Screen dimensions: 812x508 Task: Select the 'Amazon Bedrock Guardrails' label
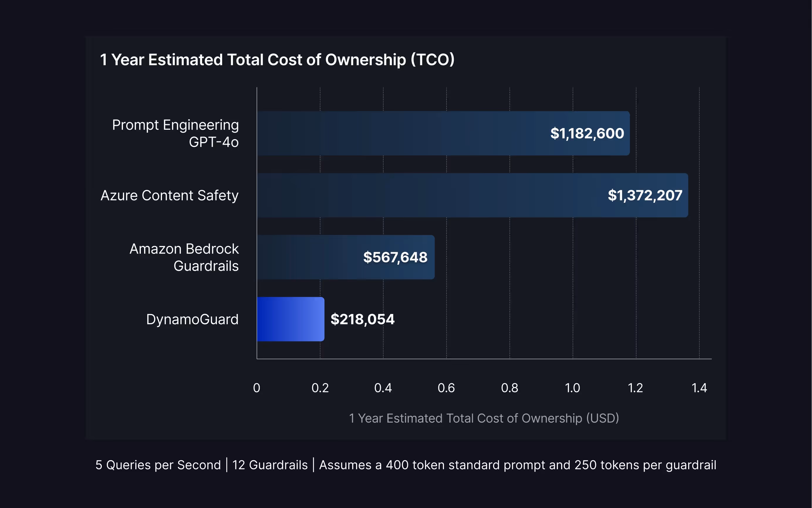pos(184,257)
